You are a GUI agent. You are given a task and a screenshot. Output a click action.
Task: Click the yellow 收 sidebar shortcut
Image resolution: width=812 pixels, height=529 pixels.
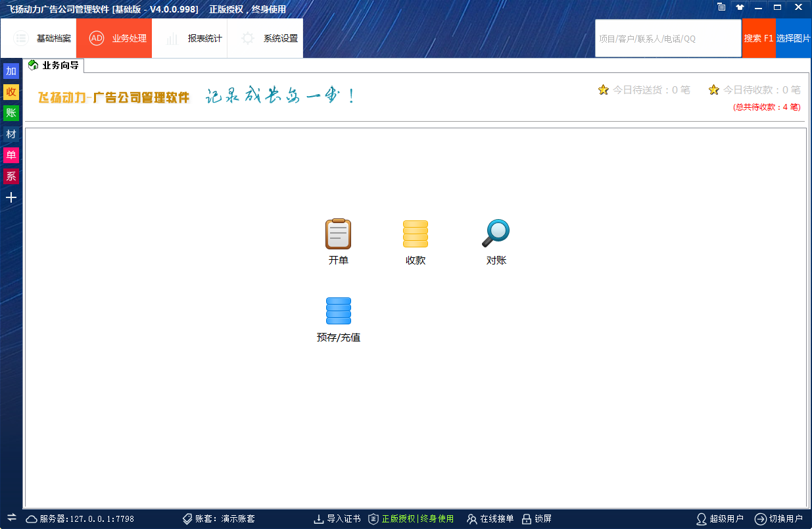(x=11, y=92)
